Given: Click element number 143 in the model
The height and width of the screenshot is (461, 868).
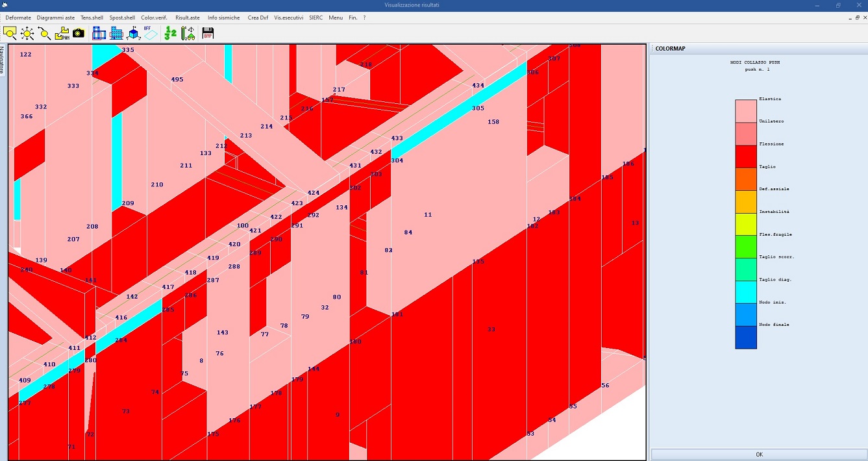Looking at the screenshot, I should coord(223,332).
